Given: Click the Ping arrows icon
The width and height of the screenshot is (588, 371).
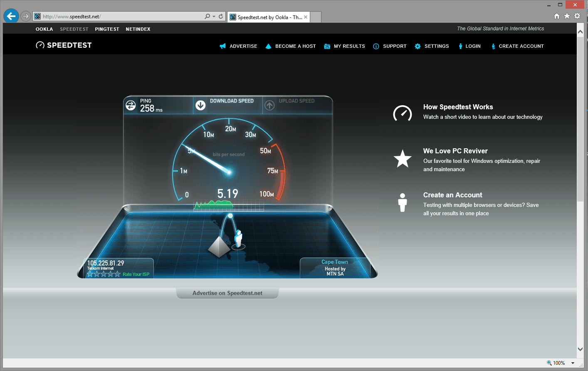Looking at the screenshot, I should [x=131, y=106].
